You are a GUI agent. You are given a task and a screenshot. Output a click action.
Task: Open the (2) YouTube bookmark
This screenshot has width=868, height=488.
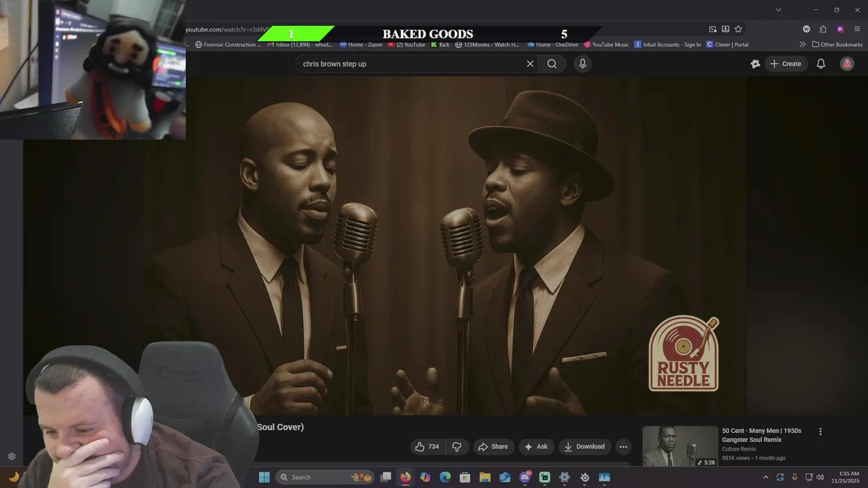406,45
